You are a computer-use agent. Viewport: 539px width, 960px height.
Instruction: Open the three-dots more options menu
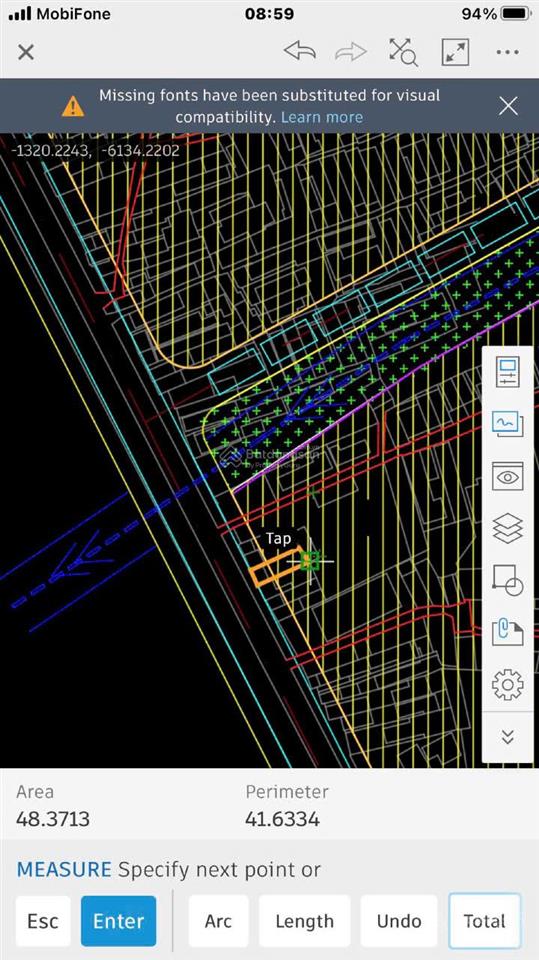pos(508,52)
